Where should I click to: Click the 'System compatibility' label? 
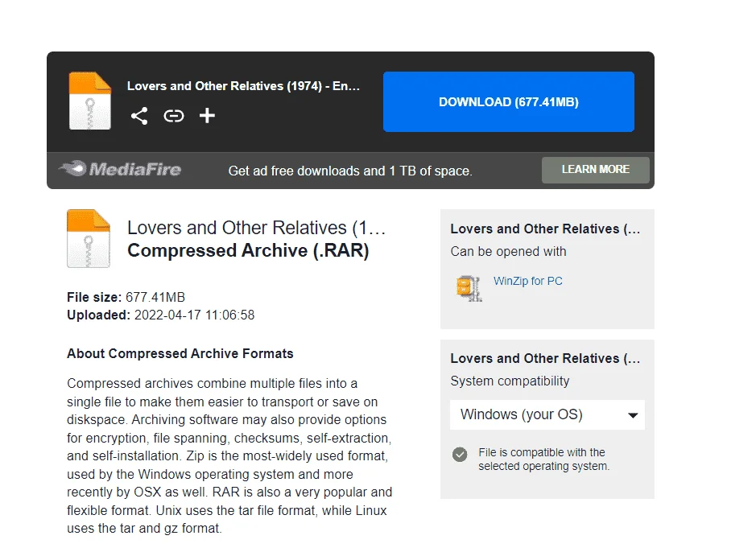click(x=510, y=381)
